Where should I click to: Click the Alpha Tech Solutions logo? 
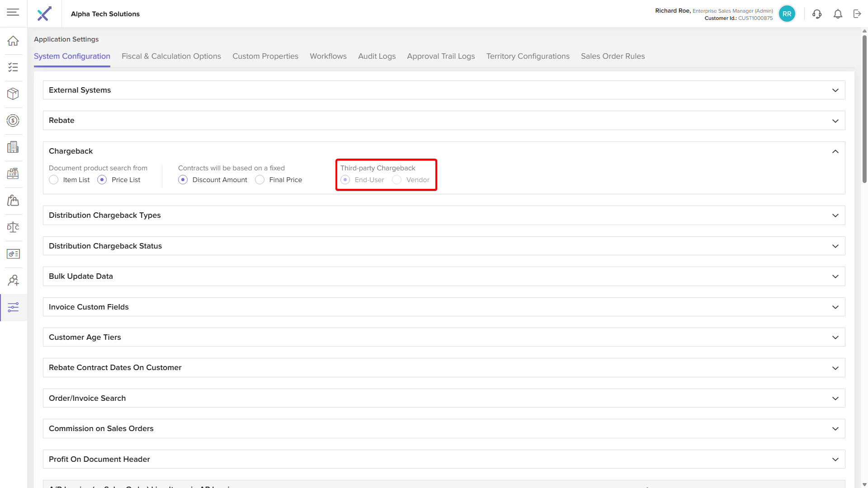coord(44,14)
